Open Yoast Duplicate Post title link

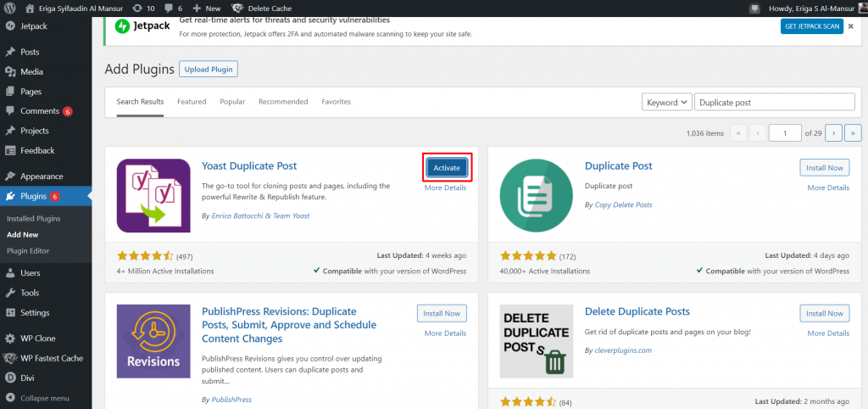click(x=249, y=165)
